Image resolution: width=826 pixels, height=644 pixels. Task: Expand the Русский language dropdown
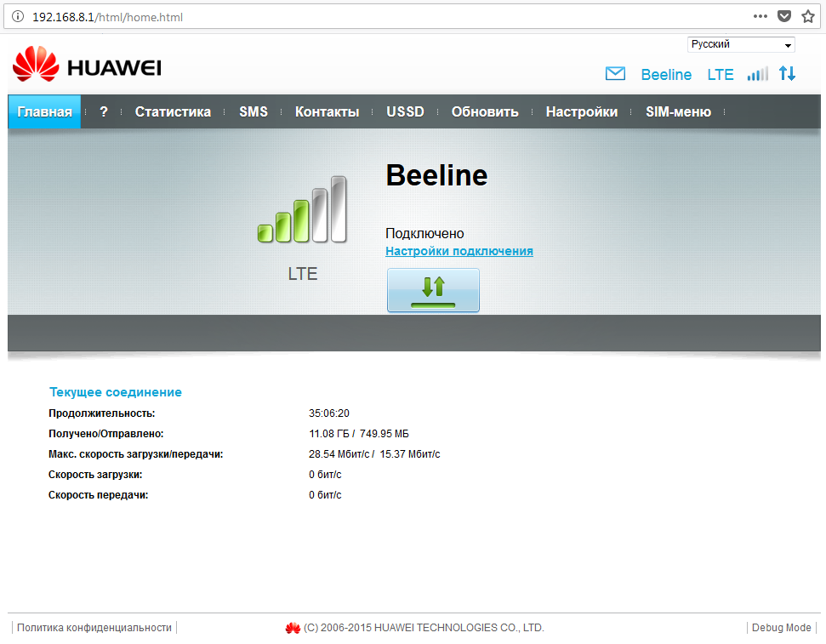tap(740, 44)
